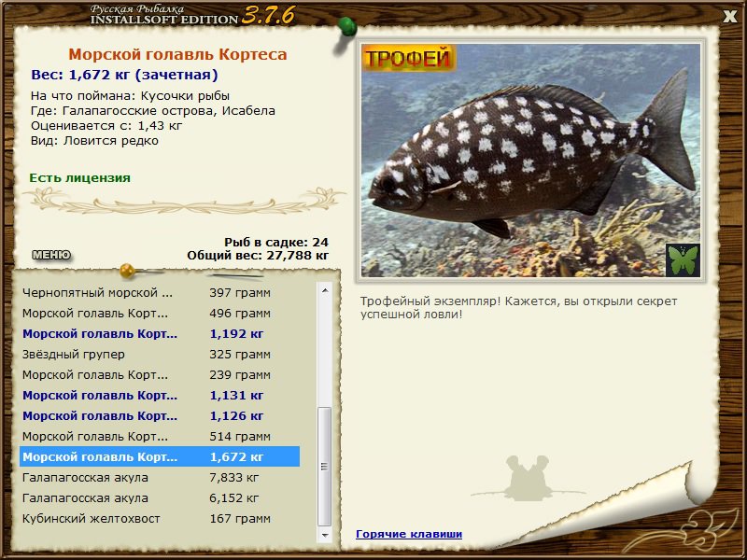The image size is (747, 560).
Task: Close the fish info window
Action: coord(729,17)
